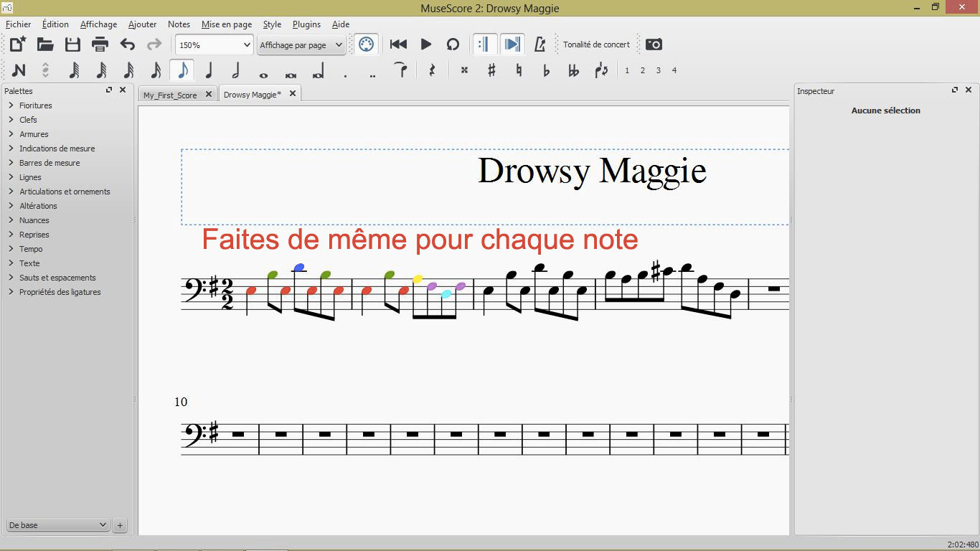
Task: Toggle pan score during playback
Action: pos(512,44)
